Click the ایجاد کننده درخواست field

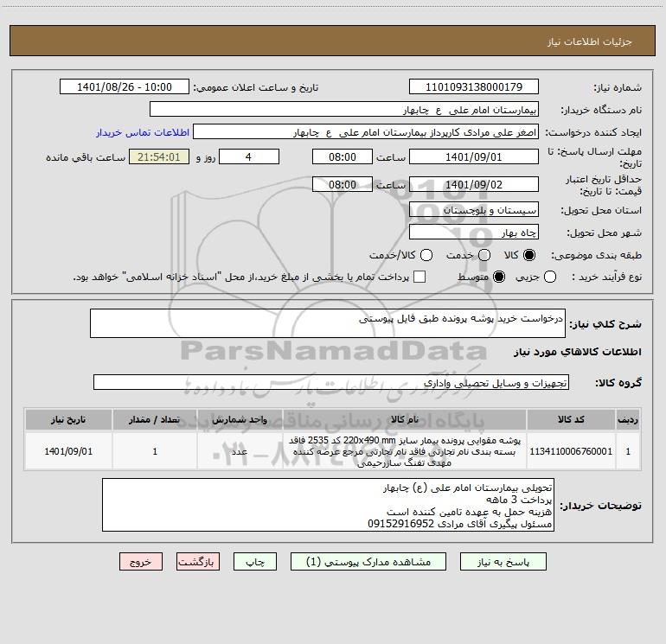tap(366, 132)
